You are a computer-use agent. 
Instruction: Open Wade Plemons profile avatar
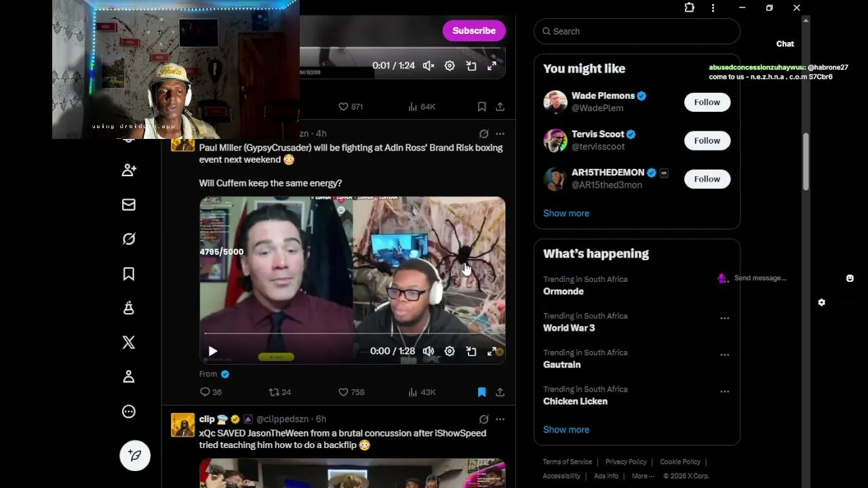click(555, 102)
